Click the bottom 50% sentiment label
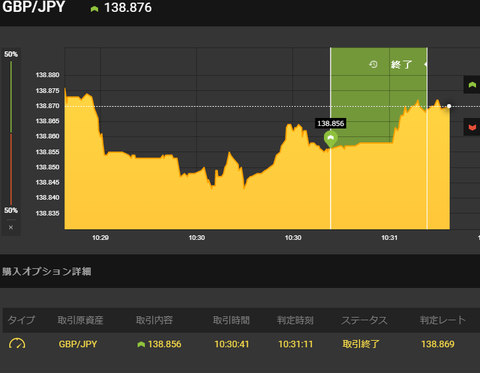This screenshot has width=480, height=373. [11, 210]
